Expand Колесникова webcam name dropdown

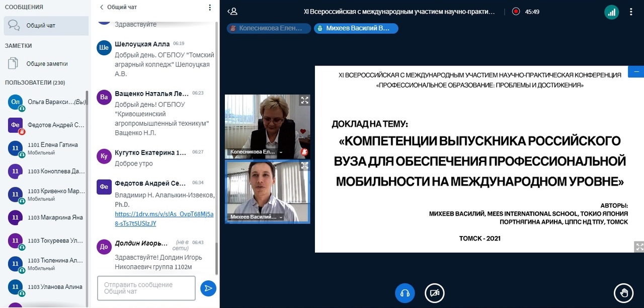(x=281, y=152)
